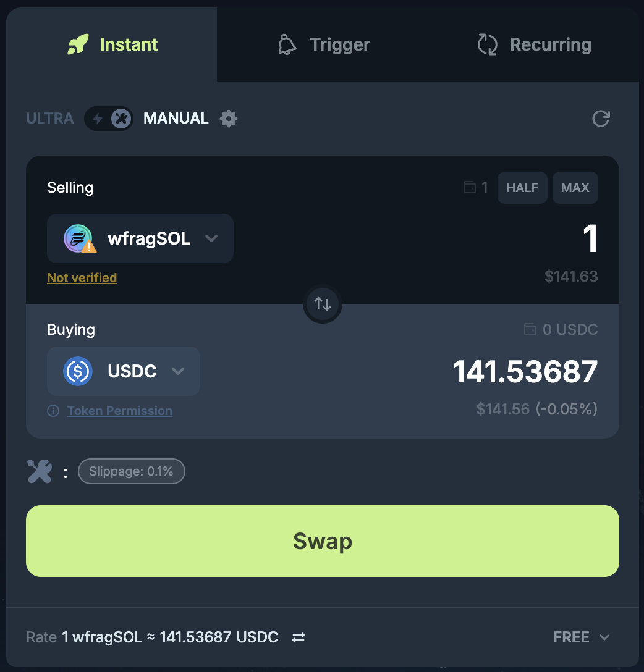The image size is (644, 672).
Task: Open manual swap settings gear
Action: (x=229, y=119)
